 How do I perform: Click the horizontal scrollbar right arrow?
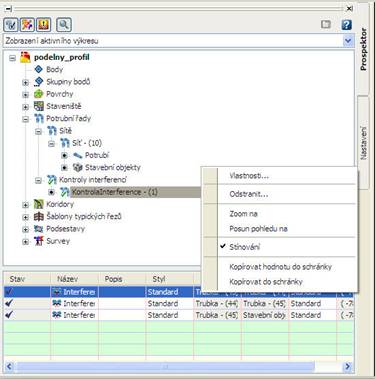[348, 367]
